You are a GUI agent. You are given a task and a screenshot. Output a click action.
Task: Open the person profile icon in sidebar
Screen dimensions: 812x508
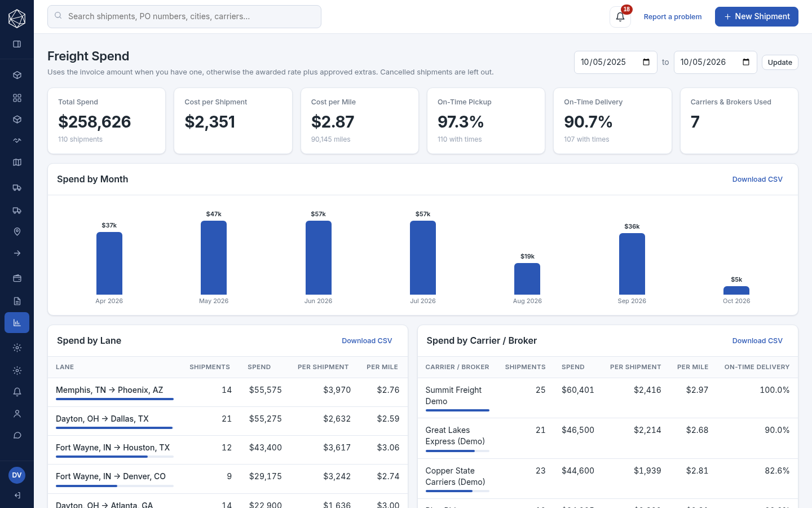click(17, 414)
